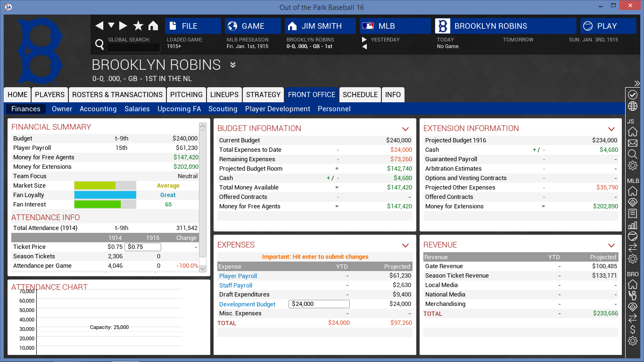The width and height of the screenshot is (644, 362).
Task: Click the home icon in top navigation
Action: (153, 25)
